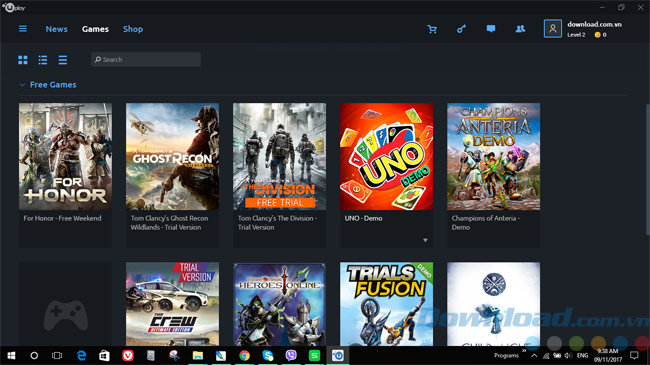Click "Tom Clancy's The Division - Trial Version" title
The image size is (650, 365).
(277, 223)
